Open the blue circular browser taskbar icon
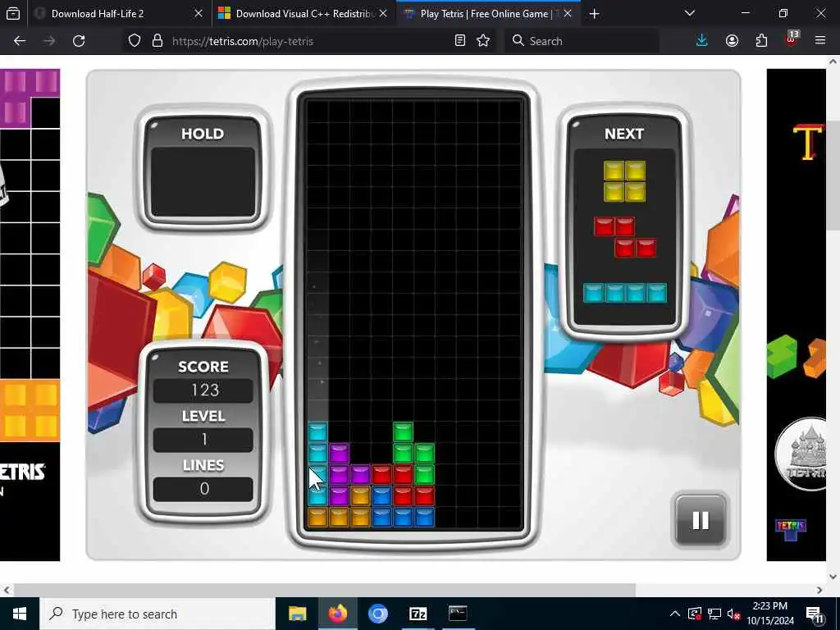 click(377, 614)
